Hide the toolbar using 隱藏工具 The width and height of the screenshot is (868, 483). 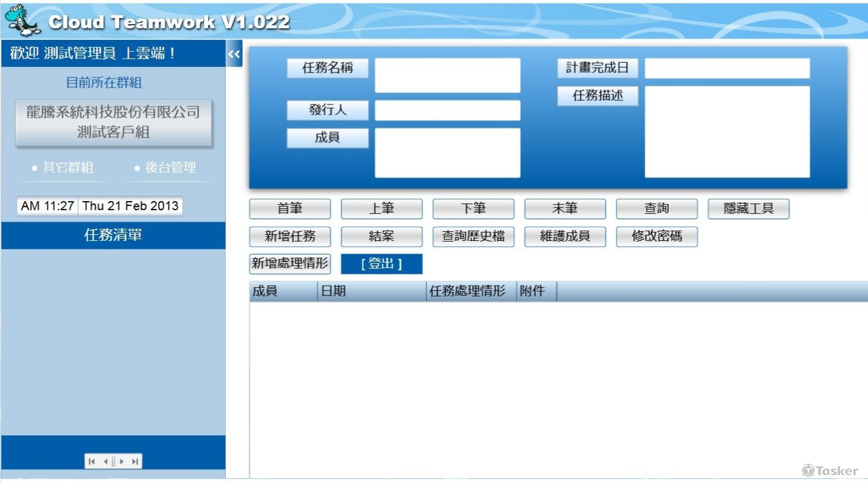pos(748,208)
